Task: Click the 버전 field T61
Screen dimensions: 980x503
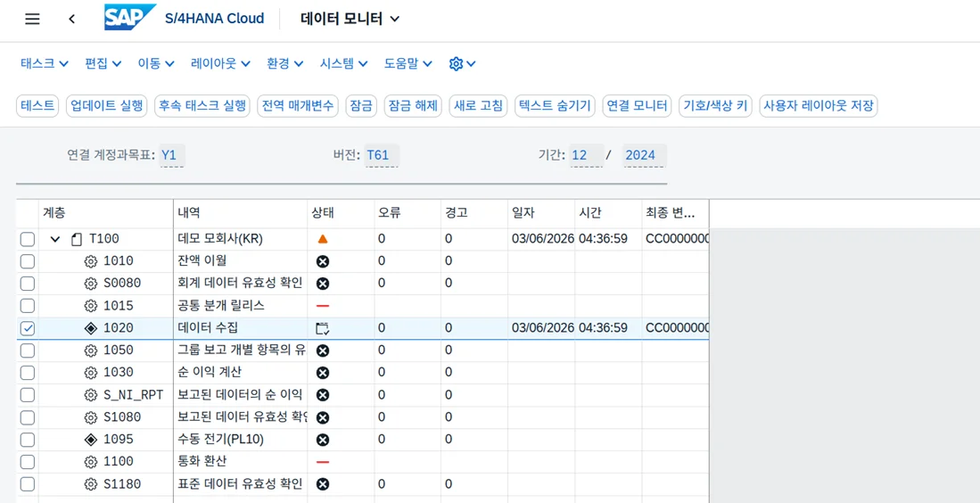Action: click(382, 155)
